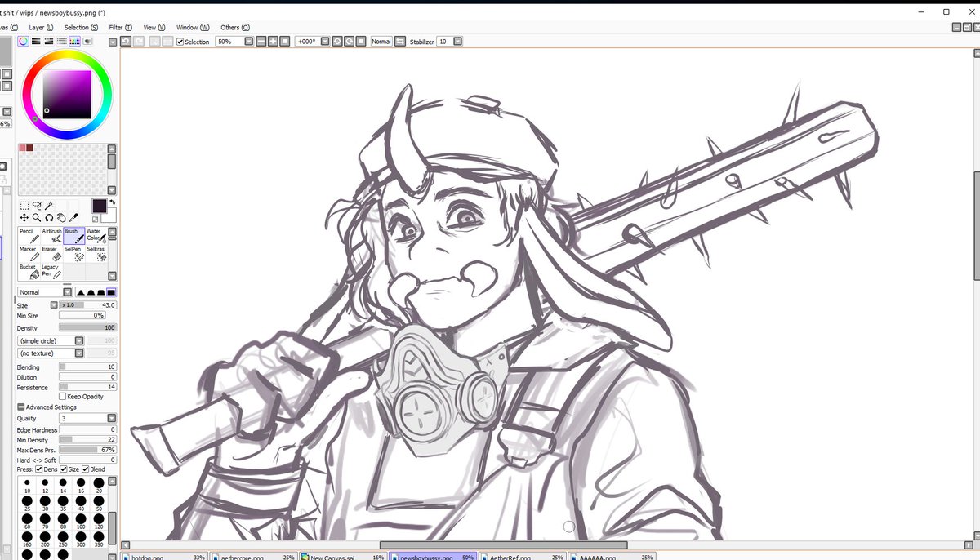Switch to the AirBrush tool
Viewport: 980px width, 560px height.
point(51,234)
